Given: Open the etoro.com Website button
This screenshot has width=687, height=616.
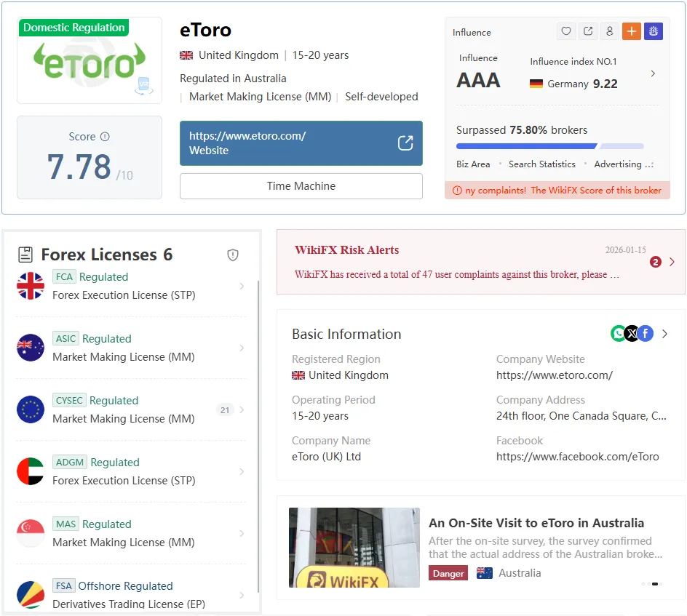Looking at the screenshot, I should 301,143.
